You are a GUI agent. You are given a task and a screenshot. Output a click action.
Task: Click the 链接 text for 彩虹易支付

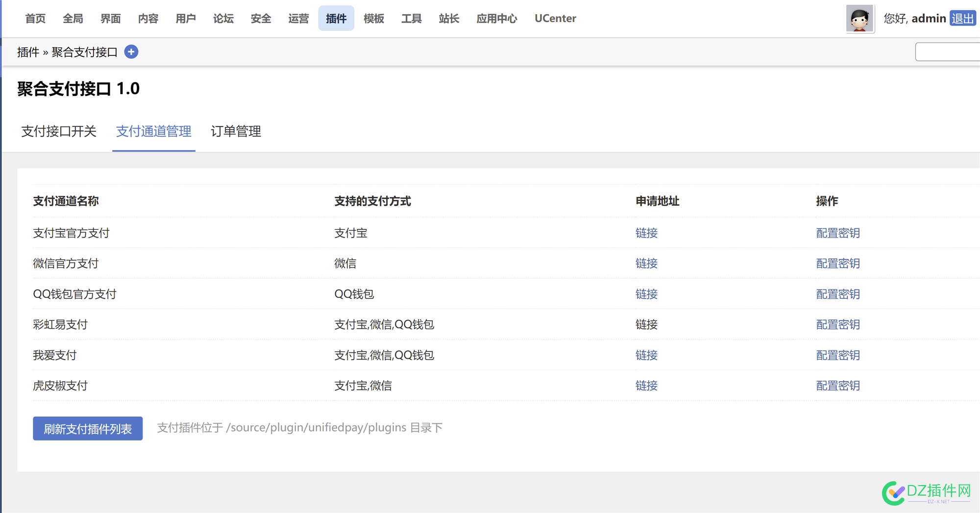646,325
